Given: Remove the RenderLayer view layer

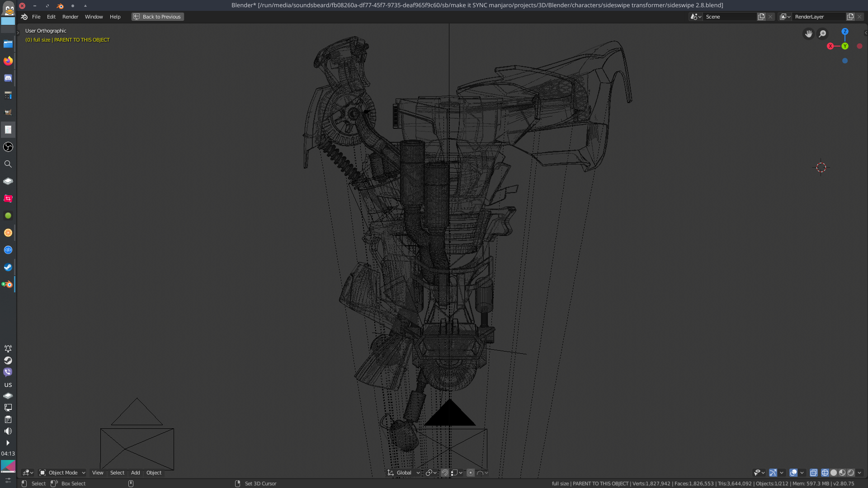Looking at the screenshot, I should click(859, 17).
